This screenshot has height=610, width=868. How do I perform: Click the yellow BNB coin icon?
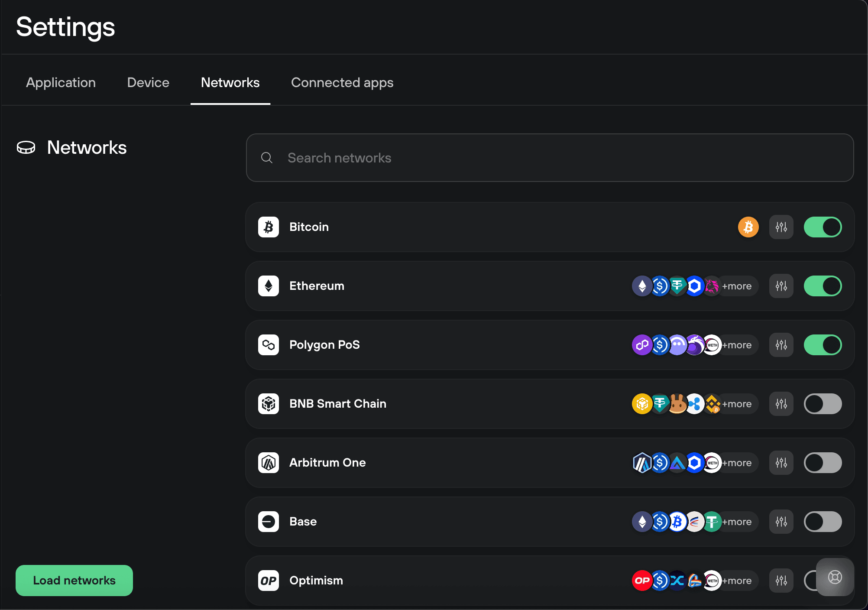pyautogui.click(x=642, y=404)
